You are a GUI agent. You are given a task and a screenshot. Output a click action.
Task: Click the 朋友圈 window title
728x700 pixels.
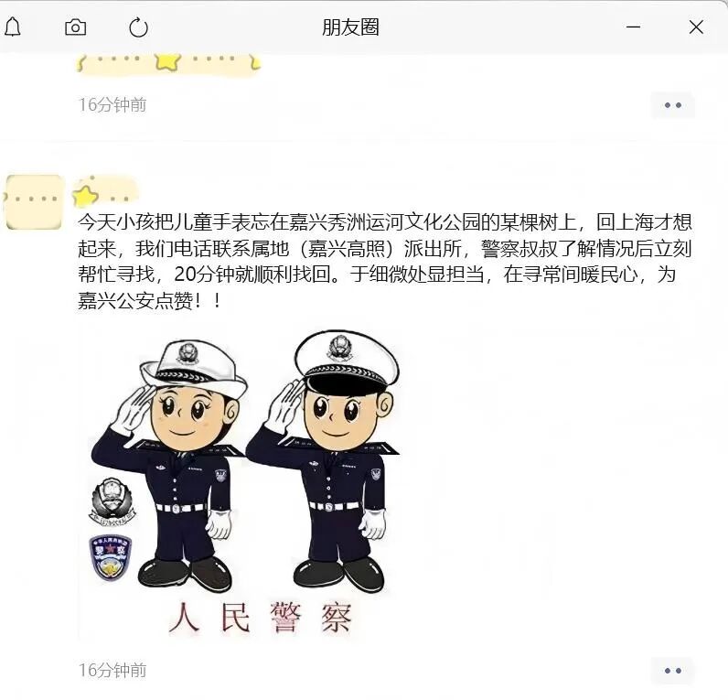tap(350, 27)
